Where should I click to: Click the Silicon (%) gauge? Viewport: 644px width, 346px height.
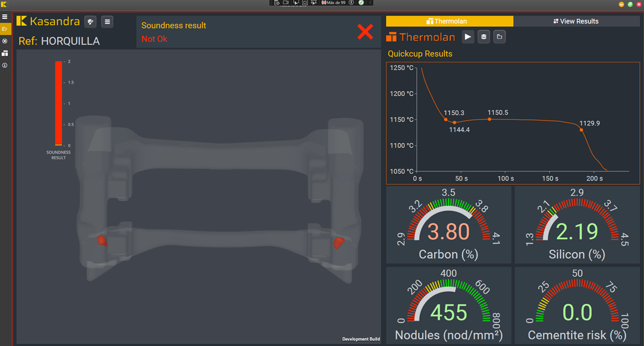pos(577,225)
